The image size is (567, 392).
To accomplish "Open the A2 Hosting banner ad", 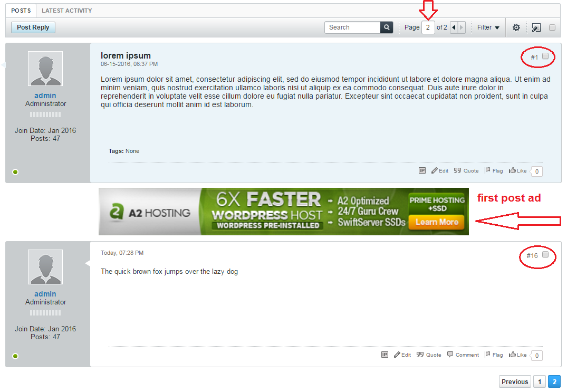I will point(284,212).
